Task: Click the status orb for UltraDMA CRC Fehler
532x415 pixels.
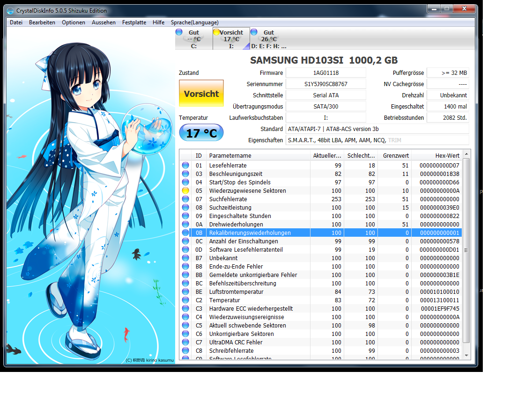Action: 185,342
